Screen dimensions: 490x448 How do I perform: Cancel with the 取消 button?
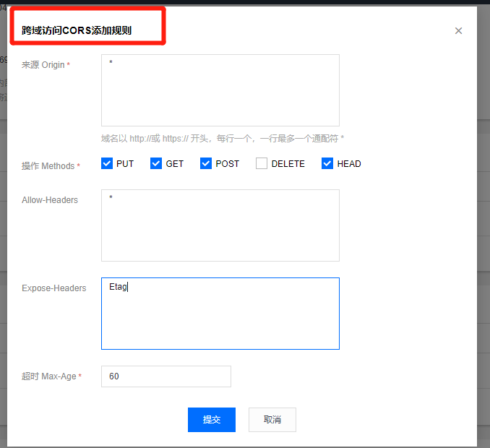coord(272,420)
